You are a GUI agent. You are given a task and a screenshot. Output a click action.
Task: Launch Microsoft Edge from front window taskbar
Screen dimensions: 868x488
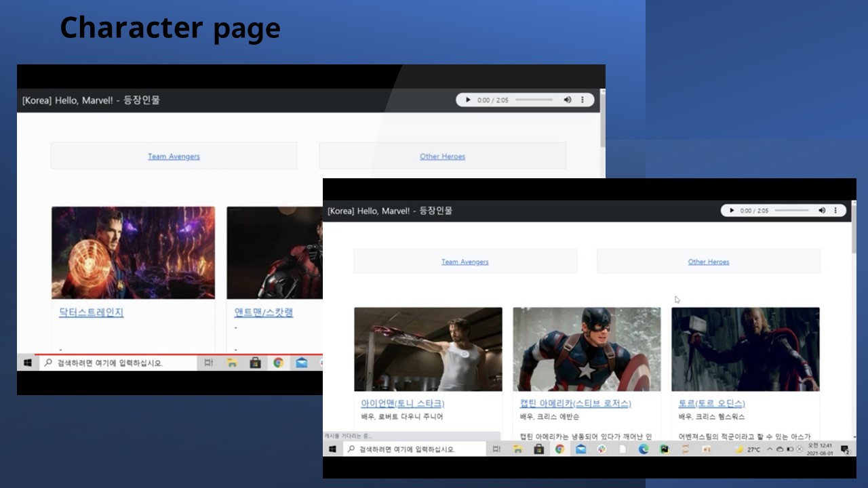644,449
